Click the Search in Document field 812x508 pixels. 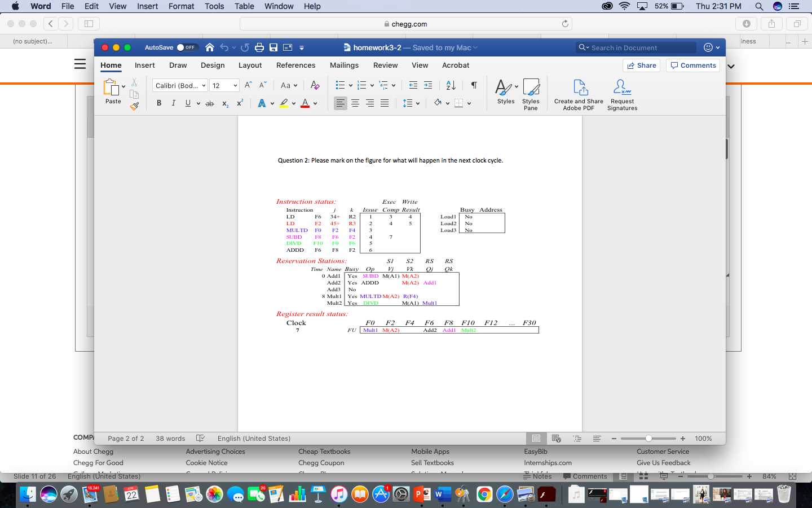634,47
